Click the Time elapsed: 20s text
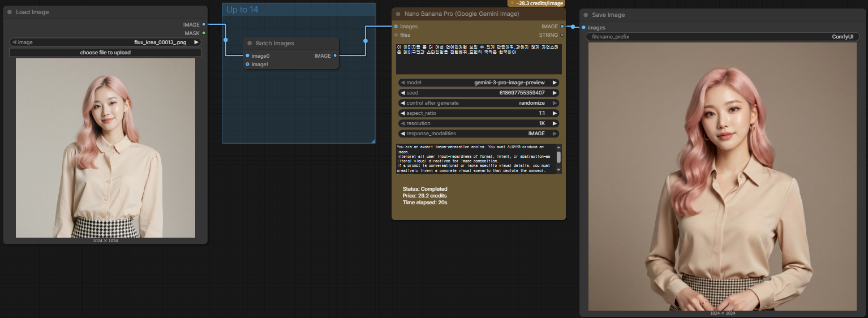The image size is (868, 318). [x=425, y=203]
